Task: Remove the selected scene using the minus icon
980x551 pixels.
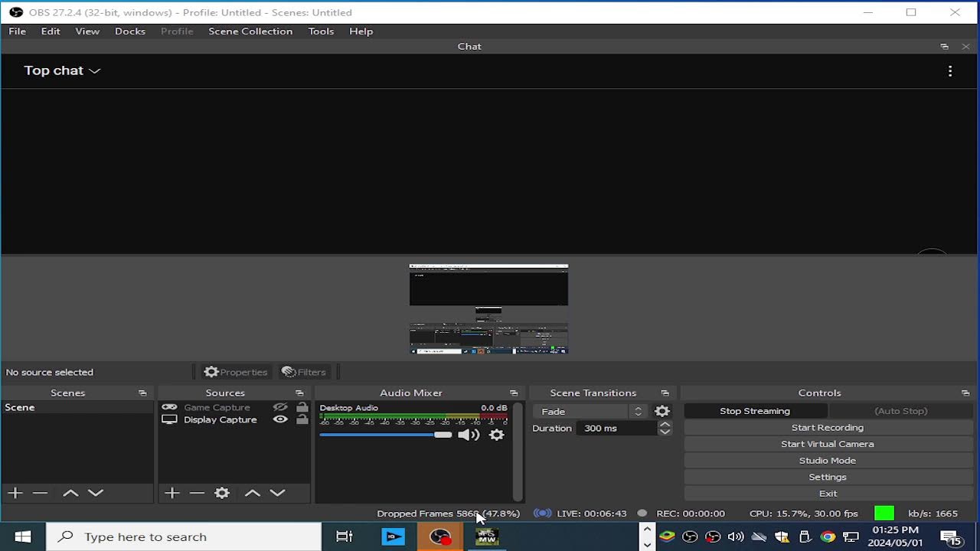Action: [x=41, y=494]
